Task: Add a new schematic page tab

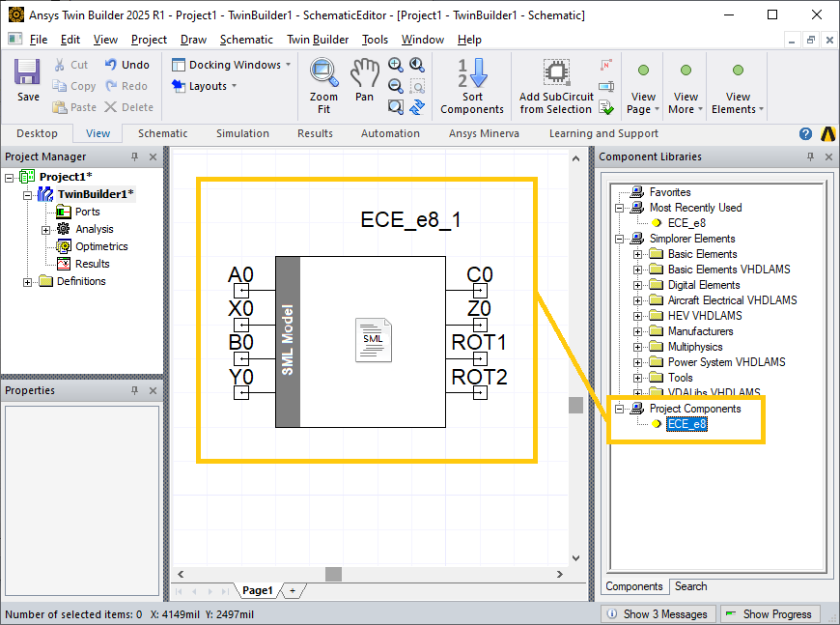Action: pyautogui.click(x=293, y=590)
